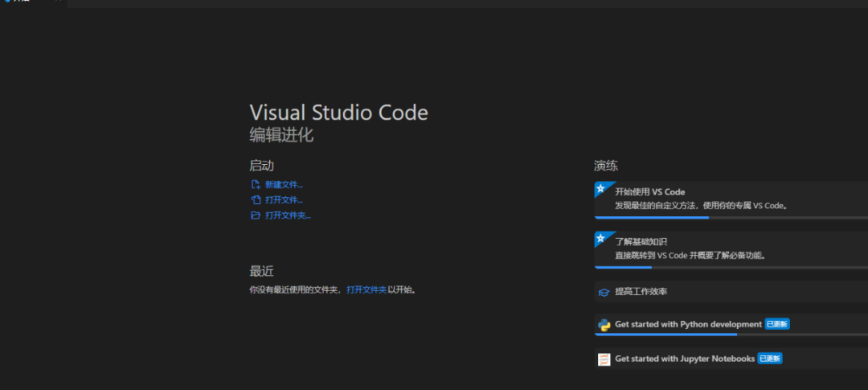Open the 提高工作效率 walkthrough
Screen dimensions: 868x390
[641, 292]
